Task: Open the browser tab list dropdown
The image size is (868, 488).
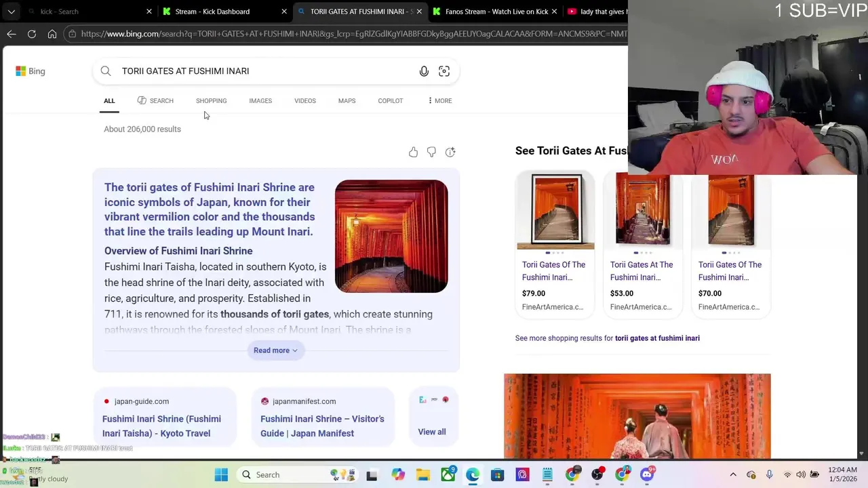Action: click(12, 12)
